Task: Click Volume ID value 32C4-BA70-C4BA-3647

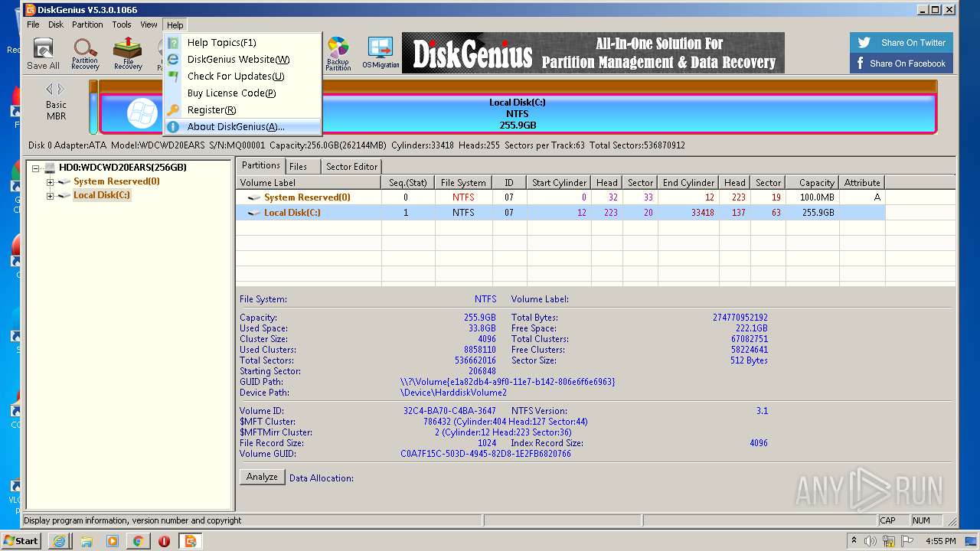Action: [x=449, y=411]
